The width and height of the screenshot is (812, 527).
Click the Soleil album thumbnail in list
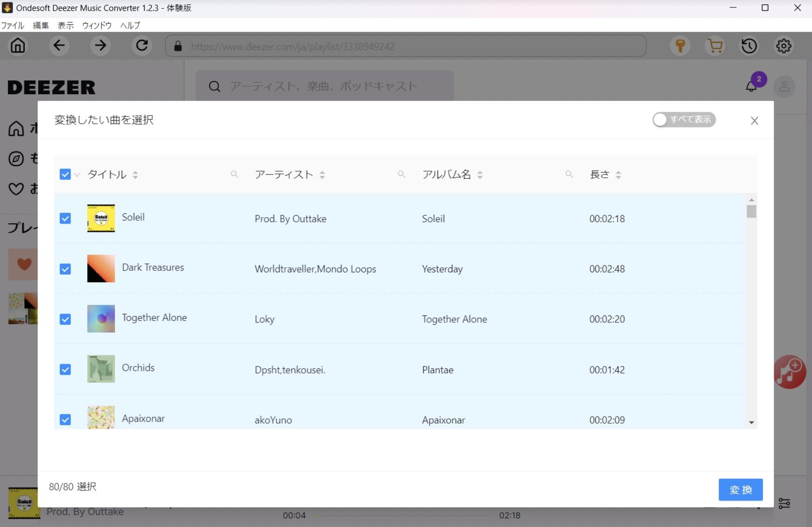pyautogui.click(x=101, y=218)
